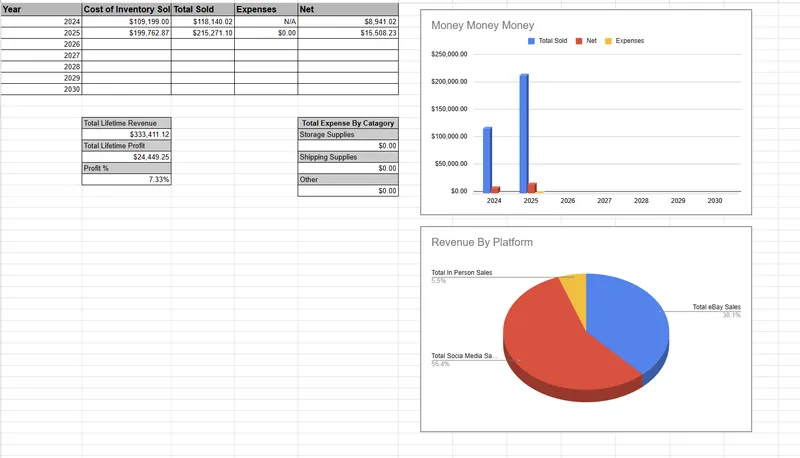Select the $118,140.02 total sold cell
The image size is (800, 458).
(203, 21)
